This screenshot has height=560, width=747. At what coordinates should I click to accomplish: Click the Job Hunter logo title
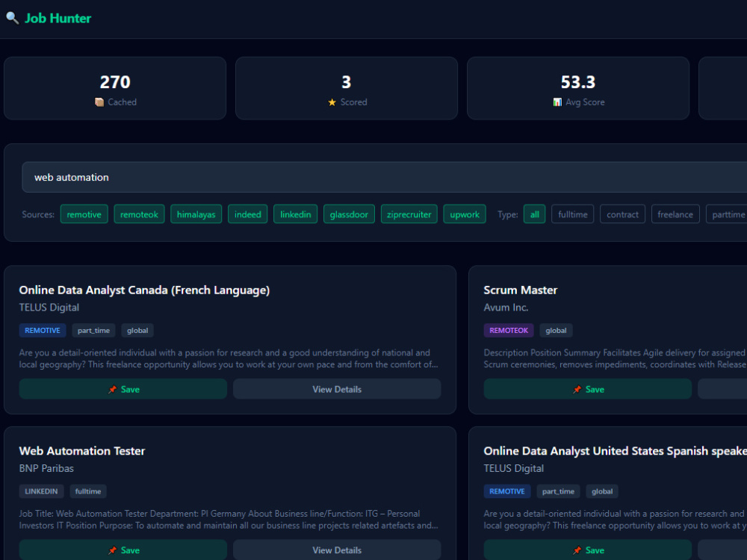[x=58, y=18]
